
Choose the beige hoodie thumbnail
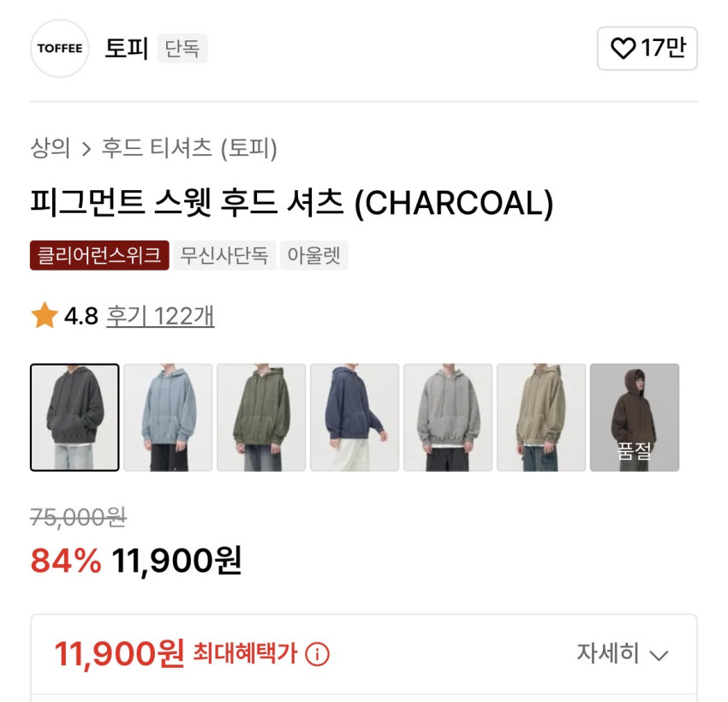pos(541,418)
